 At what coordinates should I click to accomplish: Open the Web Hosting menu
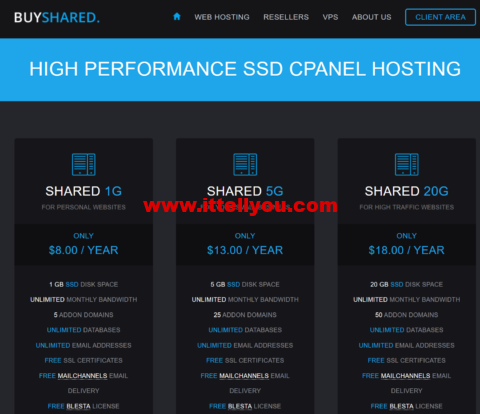click(222, 17)
